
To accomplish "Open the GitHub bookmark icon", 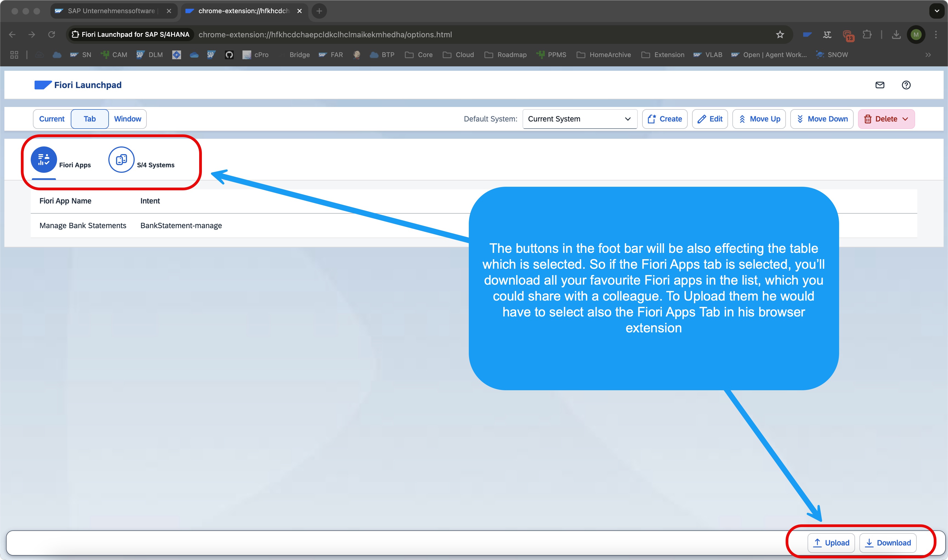I will point(229,55).
